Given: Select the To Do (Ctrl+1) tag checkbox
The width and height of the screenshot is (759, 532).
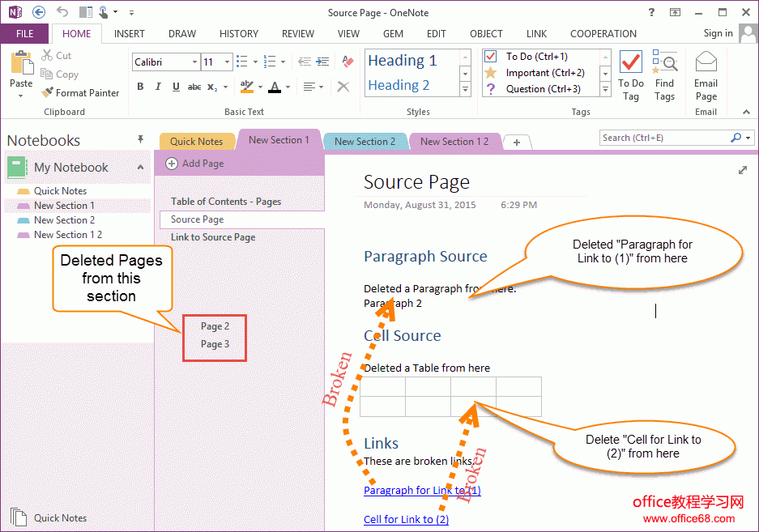Looking at the screenshot, I should (490, 57).
